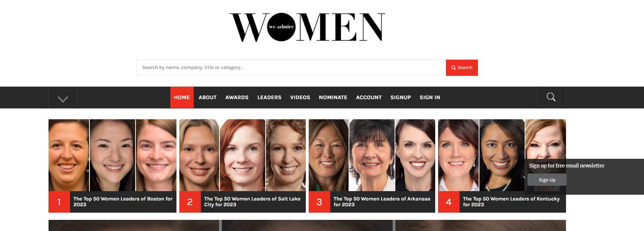644x231 pixels.
Task: Click the red Search button
Action: pos(462,68)
